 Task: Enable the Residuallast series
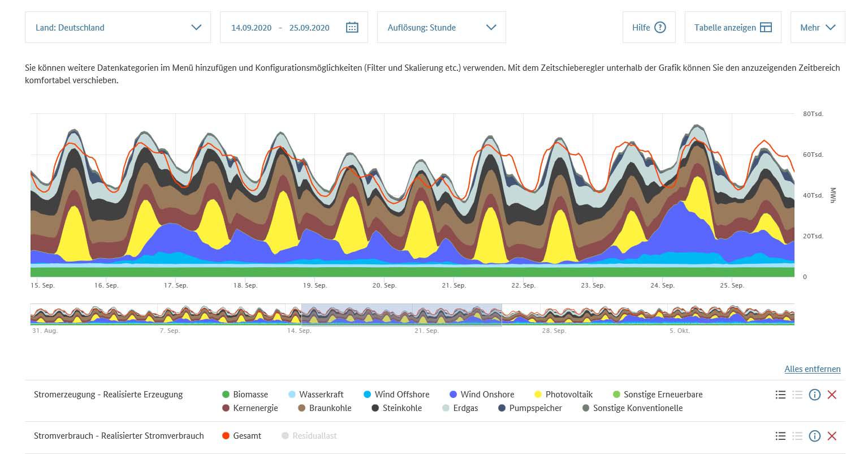[315, 436]
